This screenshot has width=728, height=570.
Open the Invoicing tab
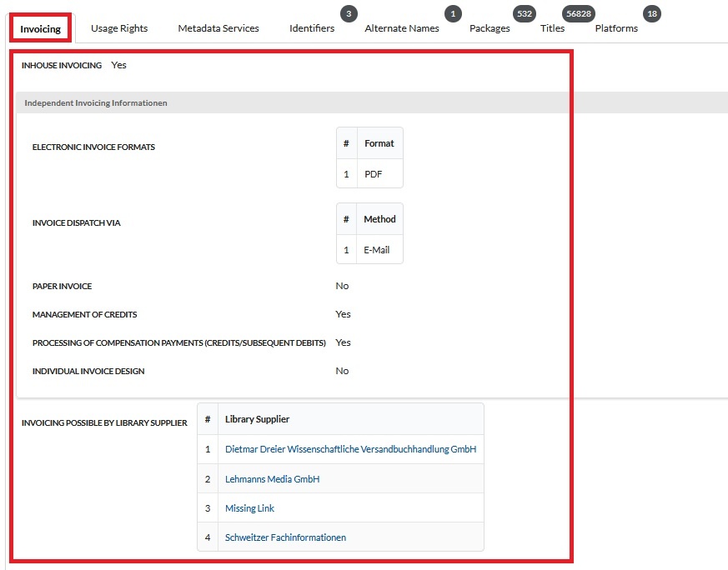coord(41,29)
